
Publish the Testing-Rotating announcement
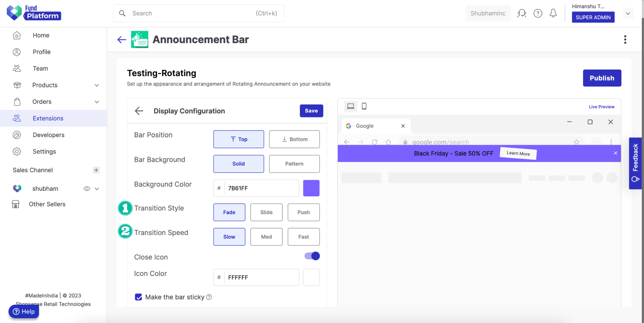click(602, 78)
